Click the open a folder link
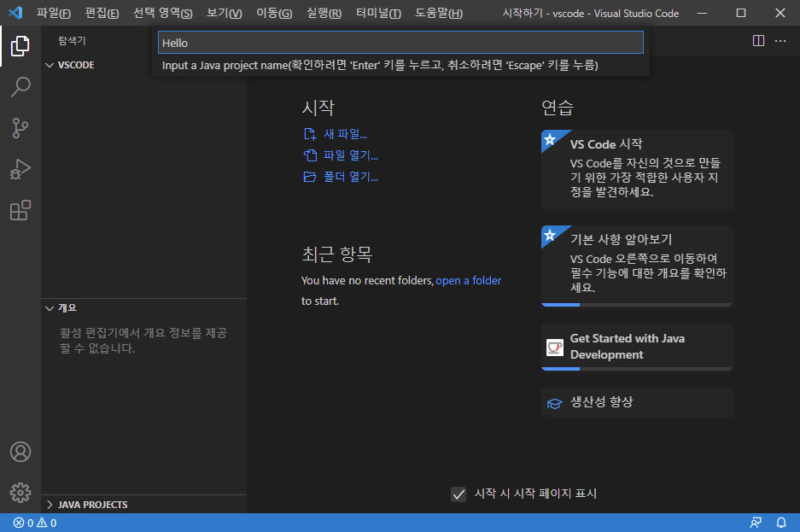Viewport: 800px width, 532px height. [x=468, y=281]
